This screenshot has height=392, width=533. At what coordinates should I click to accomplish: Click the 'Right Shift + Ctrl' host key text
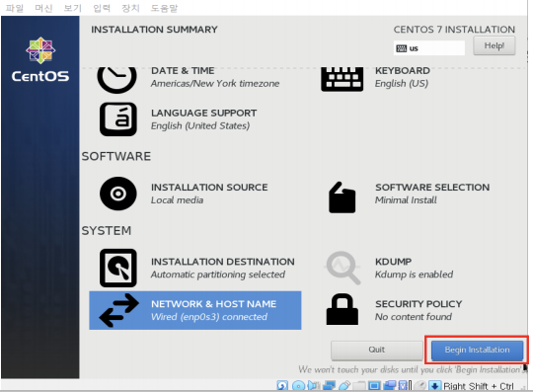coord(479,386)
